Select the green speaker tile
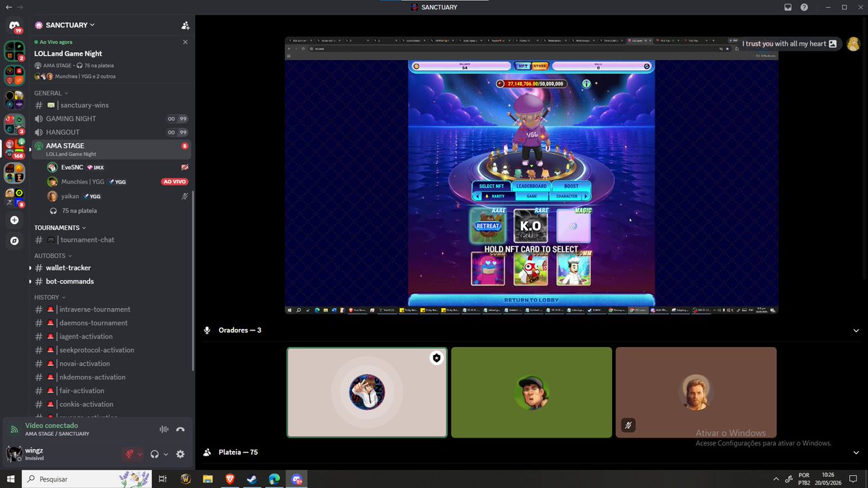The width and height of the screenshot is (868, 488). [532, 392]
